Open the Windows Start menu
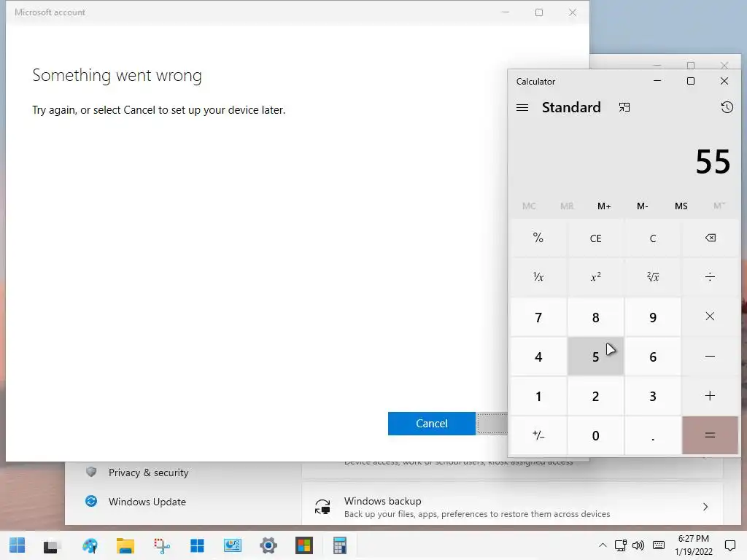This screenshot has width=747, height=560. pos(18,545)
